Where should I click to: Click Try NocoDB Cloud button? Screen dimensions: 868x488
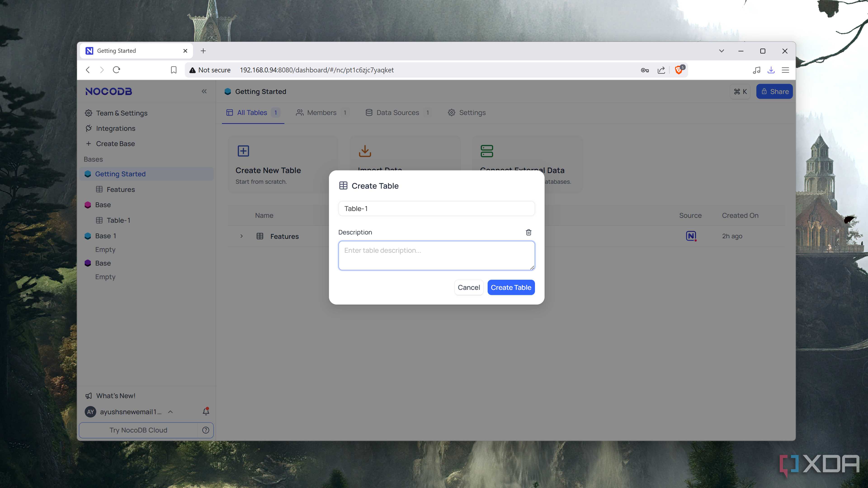tap(138, 430)
